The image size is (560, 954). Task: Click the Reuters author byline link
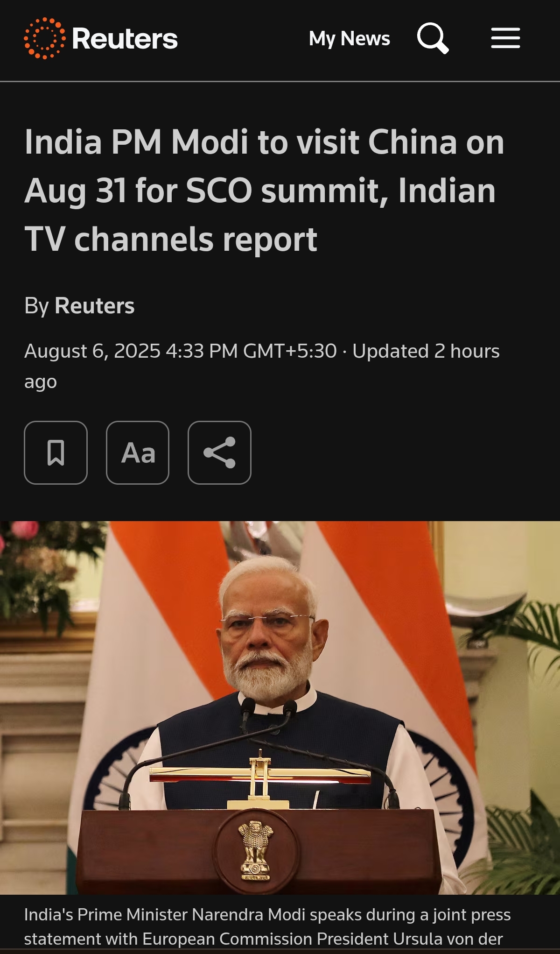pos(95,306)
